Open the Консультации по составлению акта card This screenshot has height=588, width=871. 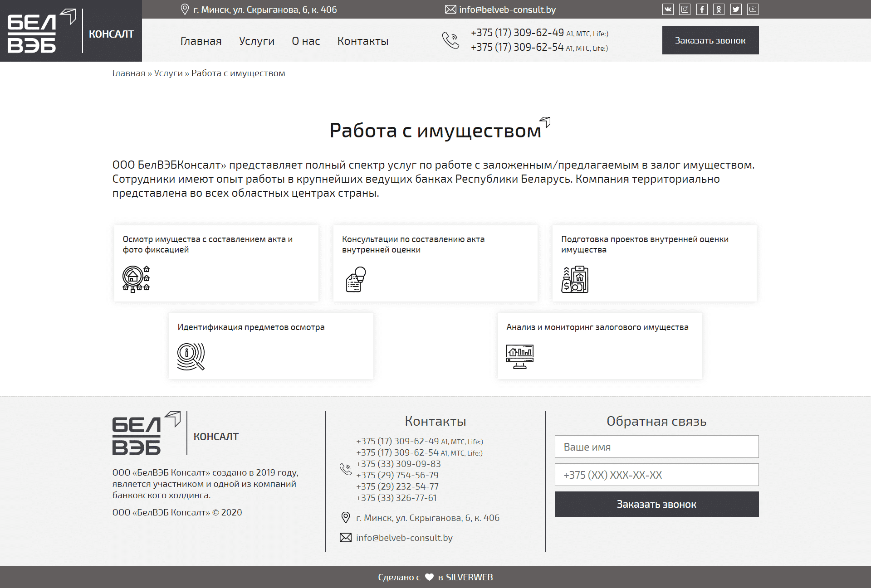pos(435,263)
